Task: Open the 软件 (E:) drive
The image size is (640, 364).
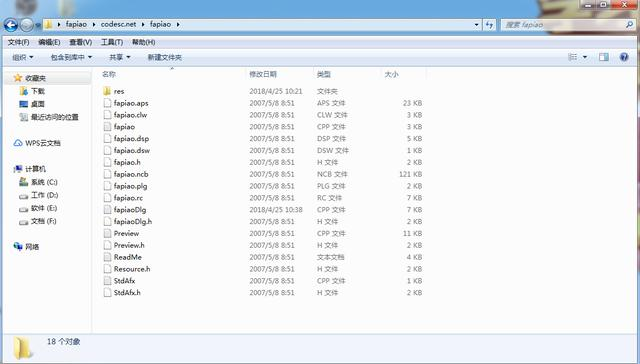Action: (44, 208)
